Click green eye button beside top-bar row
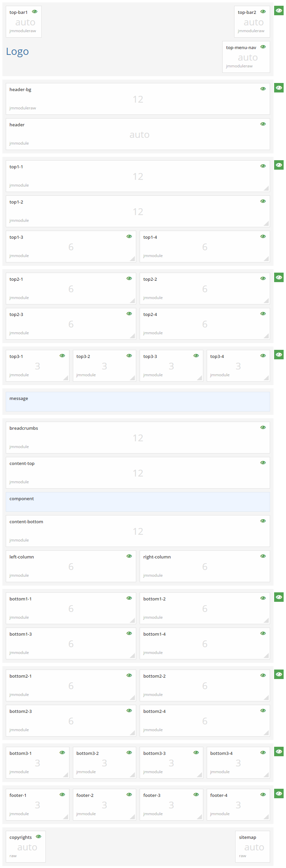This screenshot has width=286, height=868. pos(279,10)
